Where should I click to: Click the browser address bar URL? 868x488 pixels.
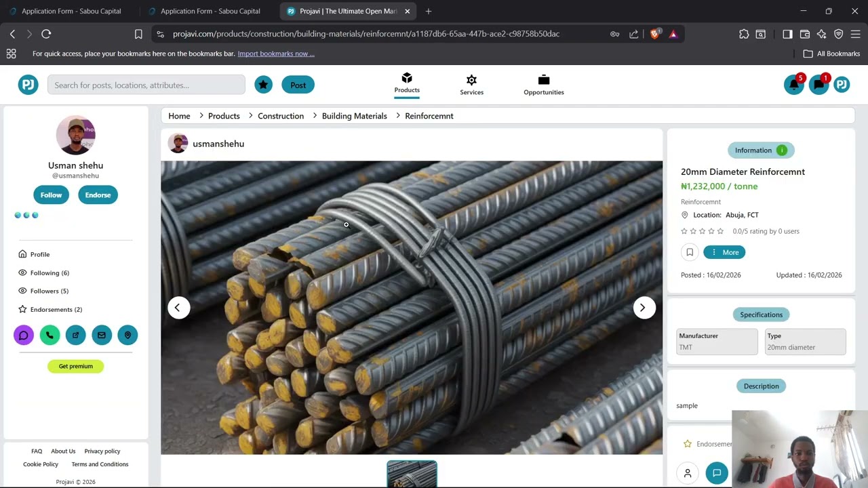(366, 34)
